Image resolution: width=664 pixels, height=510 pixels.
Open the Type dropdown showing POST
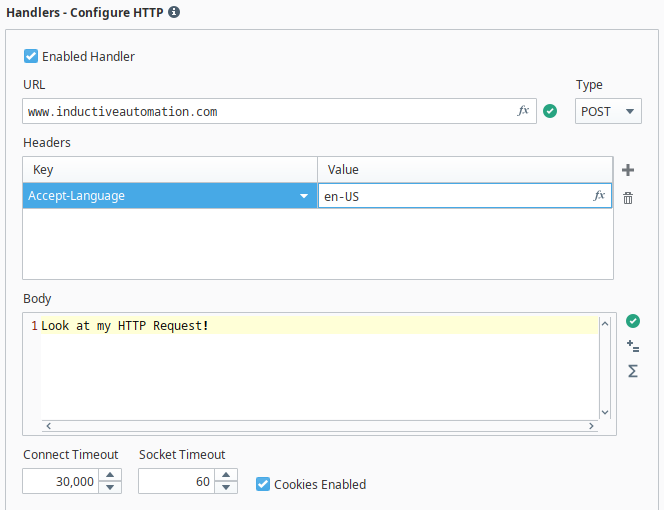[608, 111]
